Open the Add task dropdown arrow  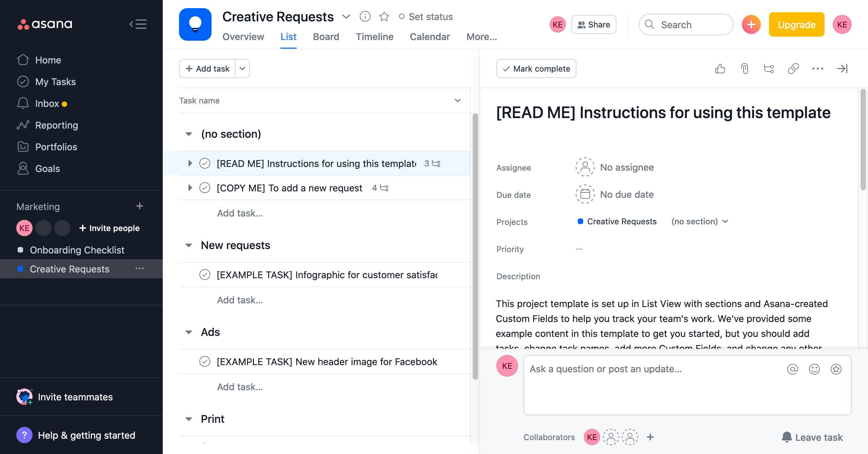pos(242,69)
